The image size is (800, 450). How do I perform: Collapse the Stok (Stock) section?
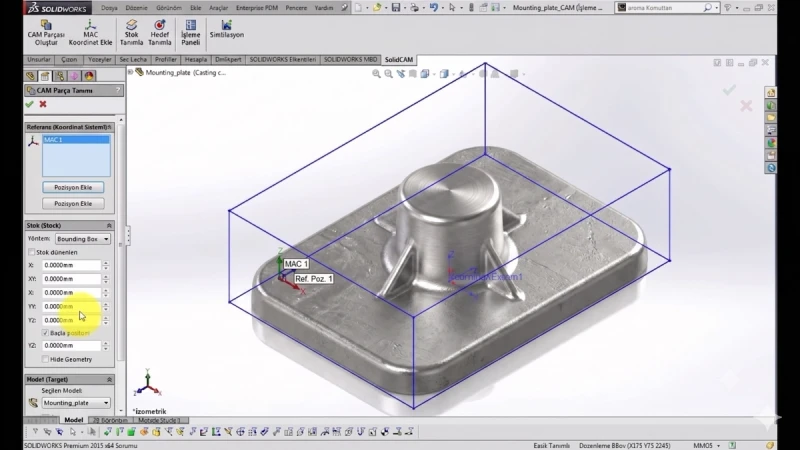point(109,225)
